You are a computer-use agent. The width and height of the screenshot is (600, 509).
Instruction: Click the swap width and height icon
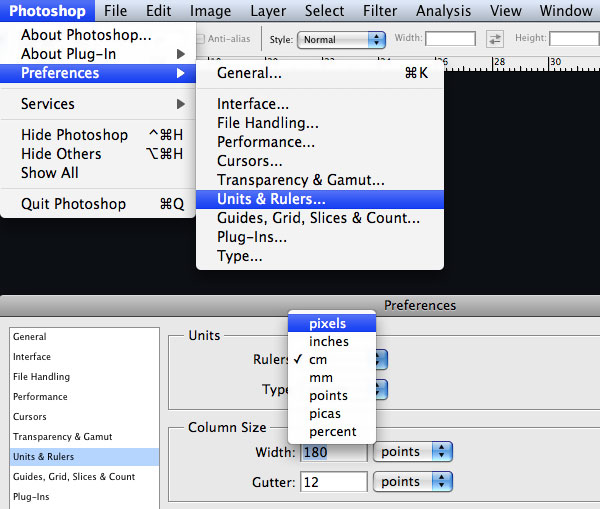(495, 39)
